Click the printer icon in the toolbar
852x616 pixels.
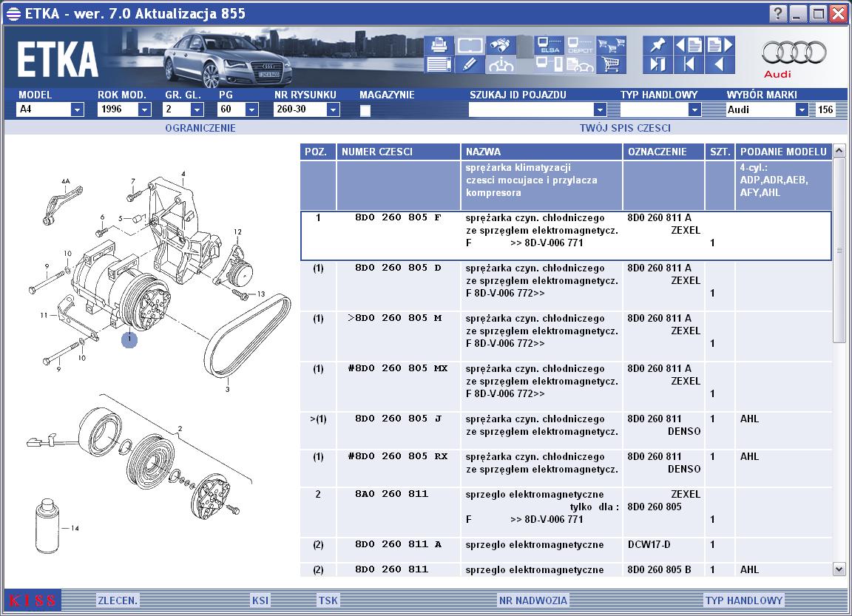pyautogui.click(x=439, y=44)
